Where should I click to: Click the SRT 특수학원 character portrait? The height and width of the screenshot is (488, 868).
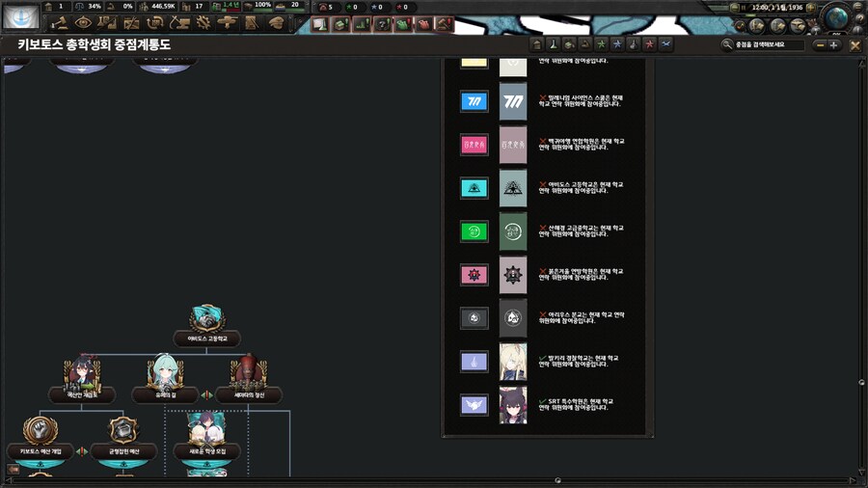pyautogui.click(x=513, y=405)
